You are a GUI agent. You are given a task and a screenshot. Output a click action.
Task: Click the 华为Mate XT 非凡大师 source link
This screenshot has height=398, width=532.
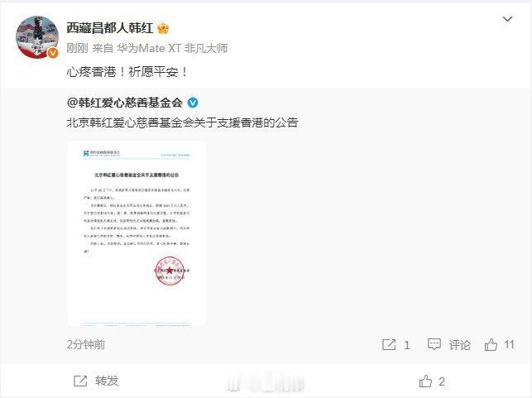click(x=172, y=48)
